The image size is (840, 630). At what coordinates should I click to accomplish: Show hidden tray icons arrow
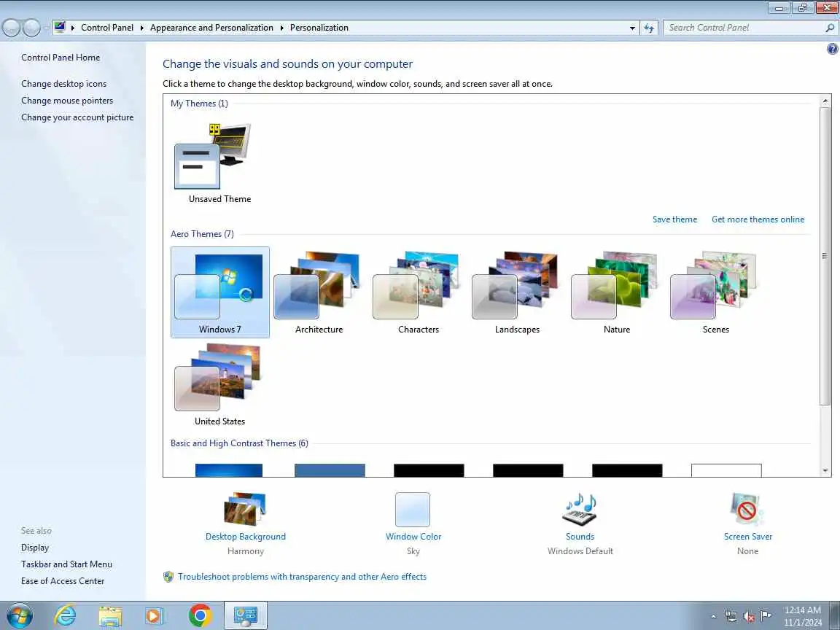pyautogui.click(x=713, y=617)
